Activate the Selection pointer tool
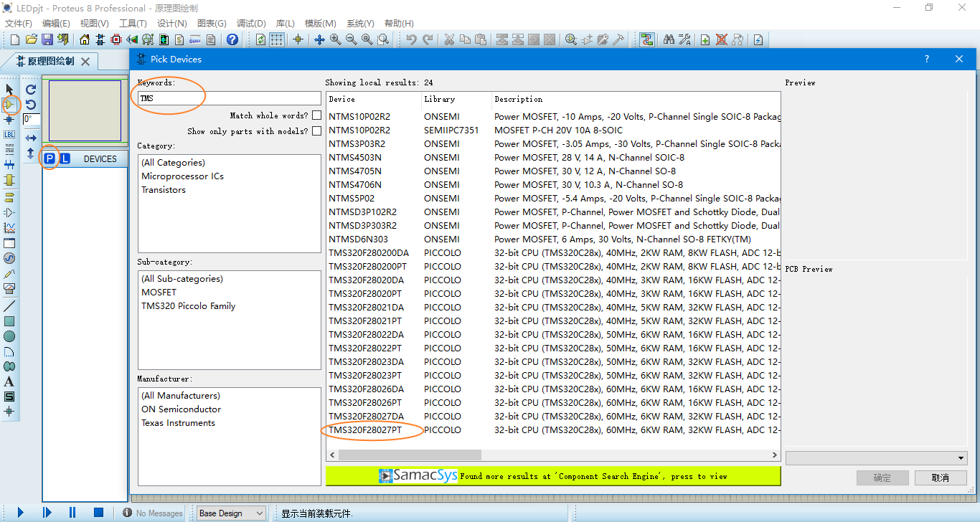This screenshot has width=980, height=522. tap(10, 88)
